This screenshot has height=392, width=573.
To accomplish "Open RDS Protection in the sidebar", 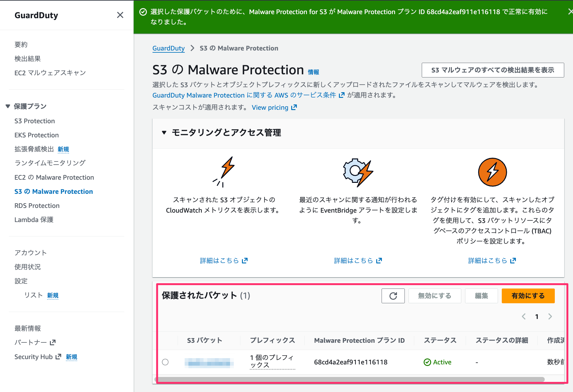I will 37,206.
